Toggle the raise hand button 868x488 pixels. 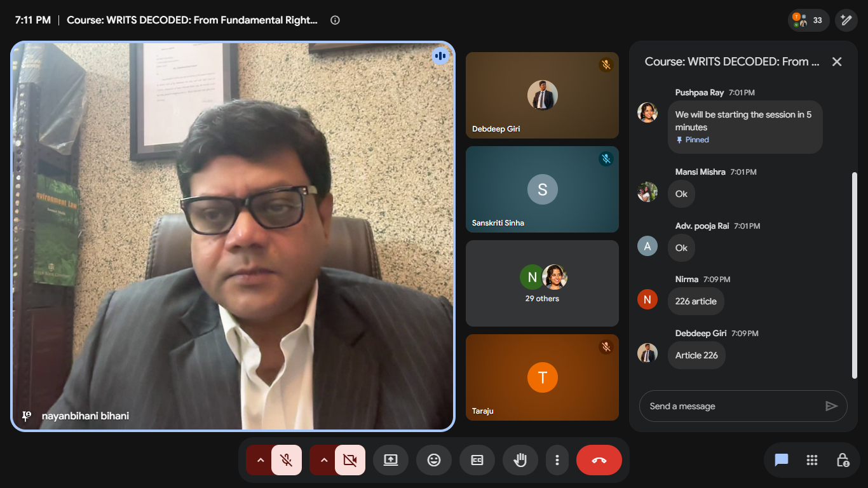coord(520,460)
